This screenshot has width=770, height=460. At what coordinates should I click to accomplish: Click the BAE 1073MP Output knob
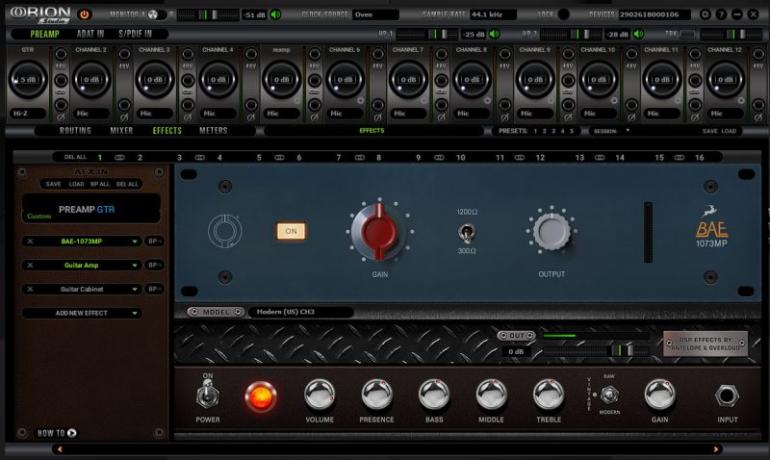coord(551,232)
